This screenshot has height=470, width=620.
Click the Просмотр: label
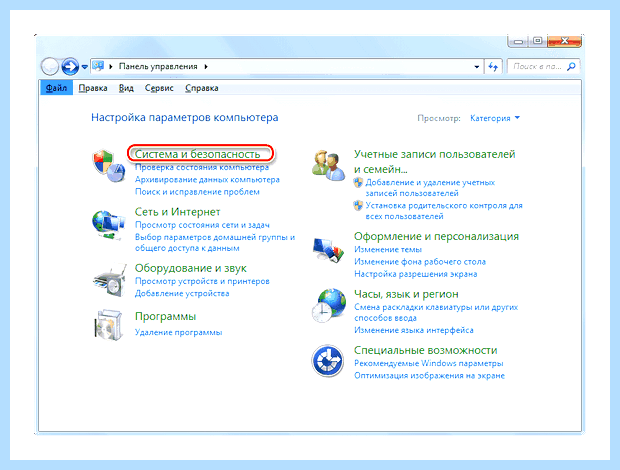(439, 118)
